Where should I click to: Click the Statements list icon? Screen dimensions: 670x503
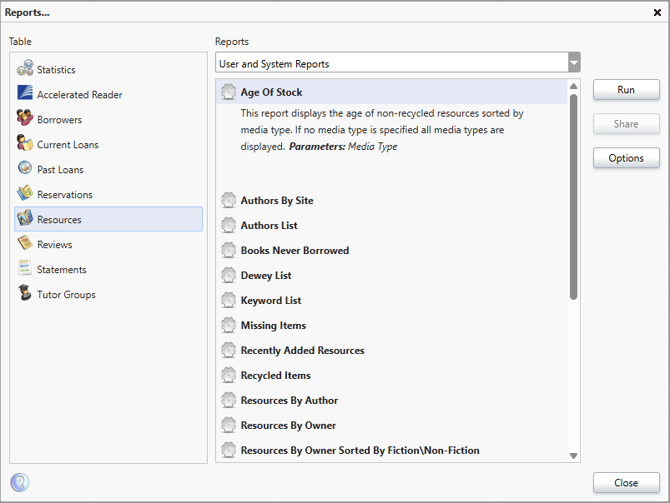pos(25,269)
